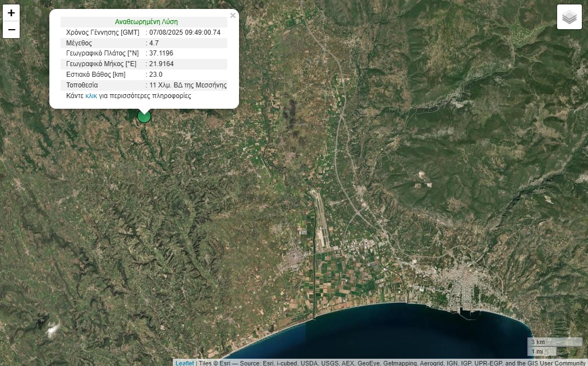Click the origin time 07/08/2025 09:49:00.74

tap(185, 32)
